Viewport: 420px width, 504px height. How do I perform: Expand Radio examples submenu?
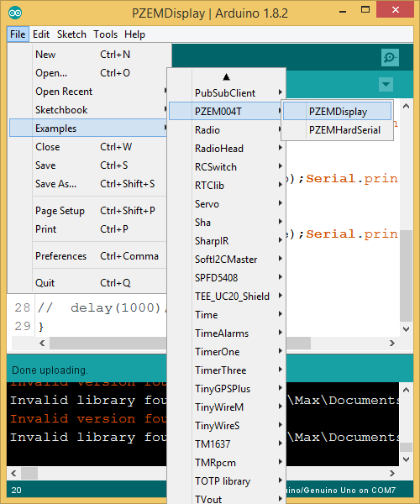(226, 130)
